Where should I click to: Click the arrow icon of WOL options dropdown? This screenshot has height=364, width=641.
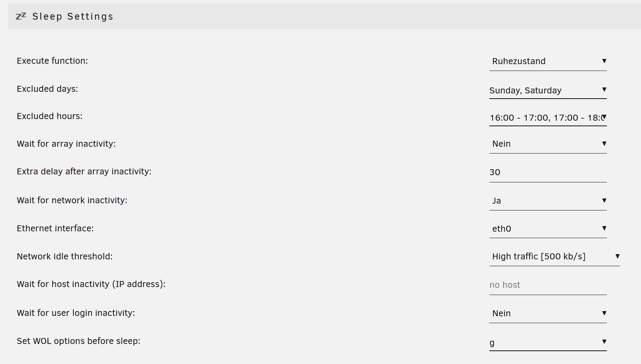tap(604, 342)
